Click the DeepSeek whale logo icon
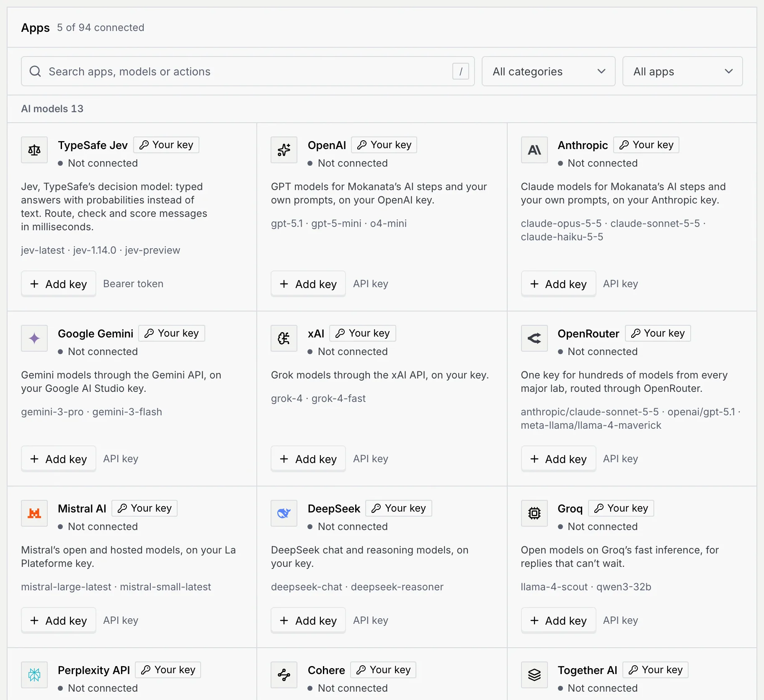This screenshot has height=700, width=764. tap(284, 513)
